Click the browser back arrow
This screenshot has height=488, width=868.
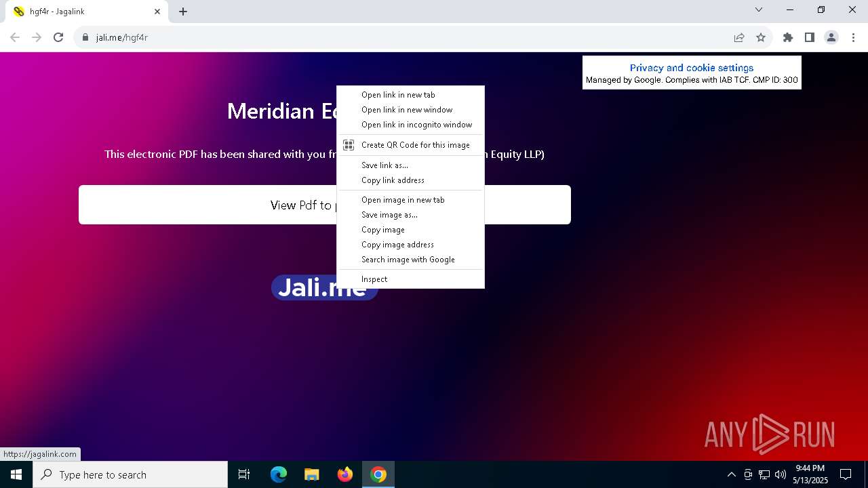click(x=15, y=37)
